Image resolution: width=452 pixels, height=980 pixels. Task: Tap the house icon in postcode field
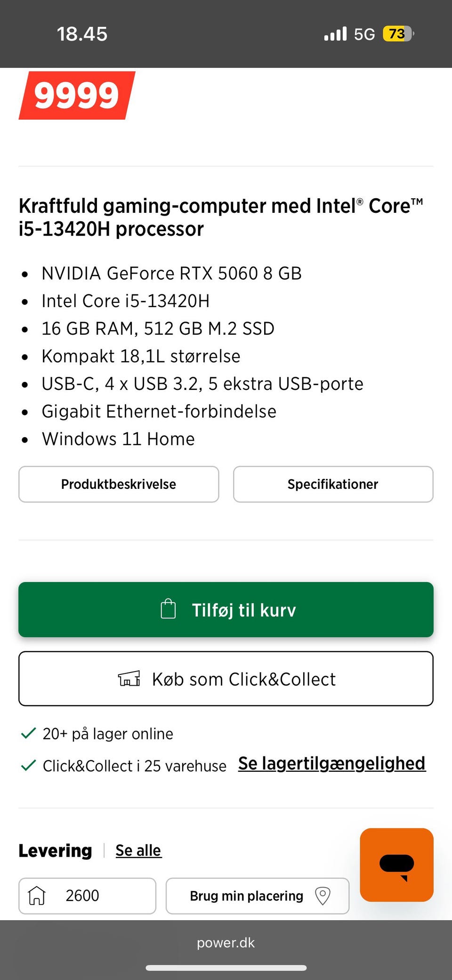tap(37, 896)
